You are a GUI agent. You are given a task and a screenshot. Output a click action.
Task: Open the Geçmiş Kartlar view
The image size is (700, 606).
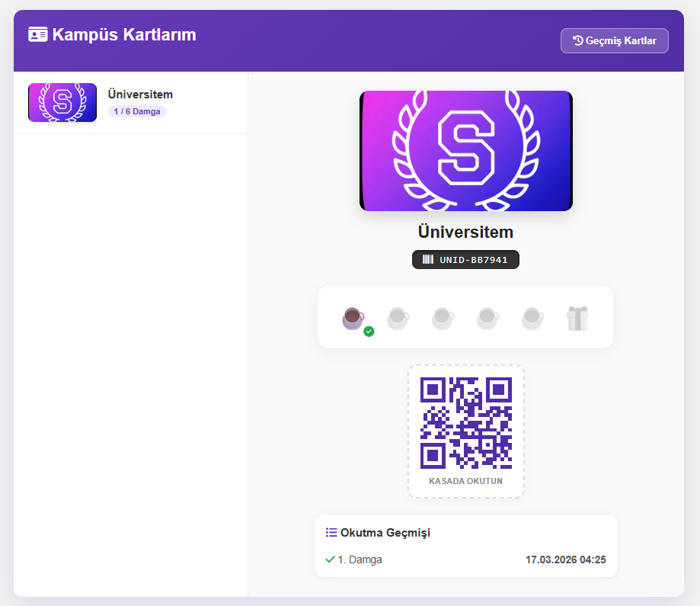tap(614, 40)
